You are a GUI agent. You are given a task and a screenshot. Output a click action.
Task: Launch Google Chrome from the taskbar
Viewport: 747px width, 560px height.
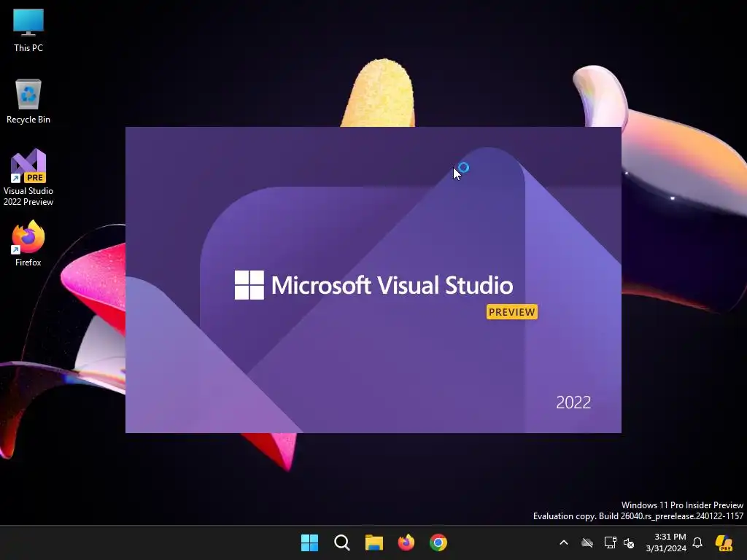438,542
